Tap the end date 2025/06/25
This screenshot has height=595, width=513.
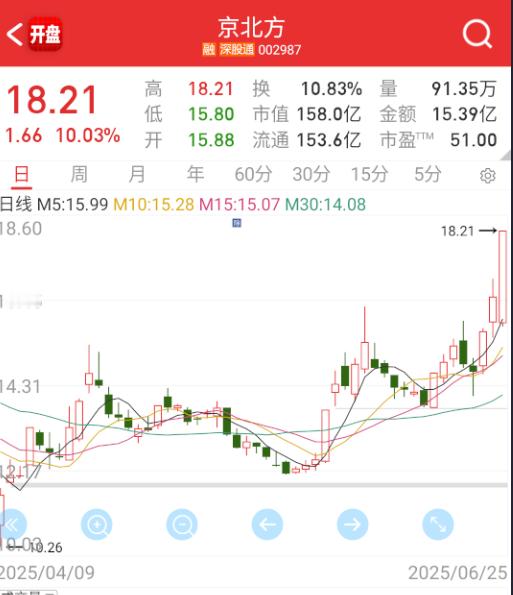point(458,573)
